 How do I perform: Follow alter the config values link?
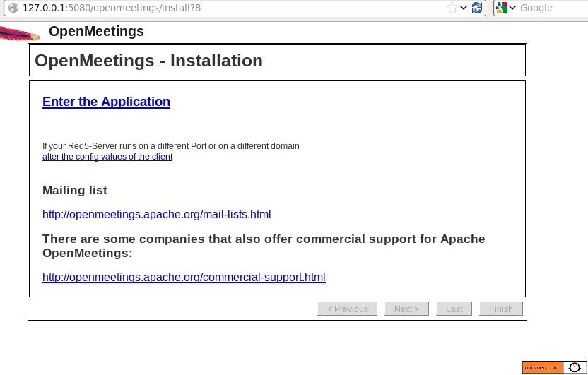point(107,157)
